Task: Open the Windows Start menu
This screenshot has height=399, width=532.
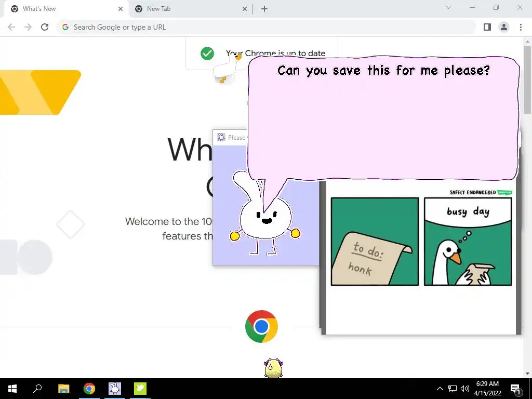Action: [12, 389]
